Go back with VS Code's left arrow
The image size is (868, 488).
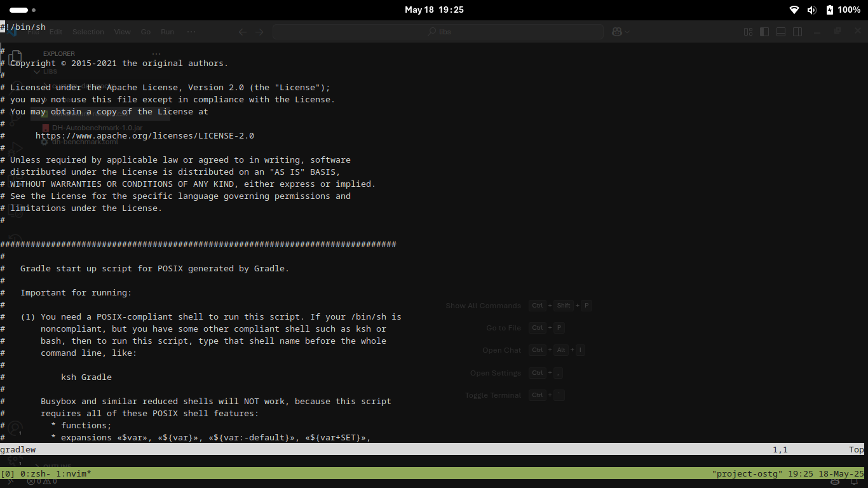(x=243, y=32)
